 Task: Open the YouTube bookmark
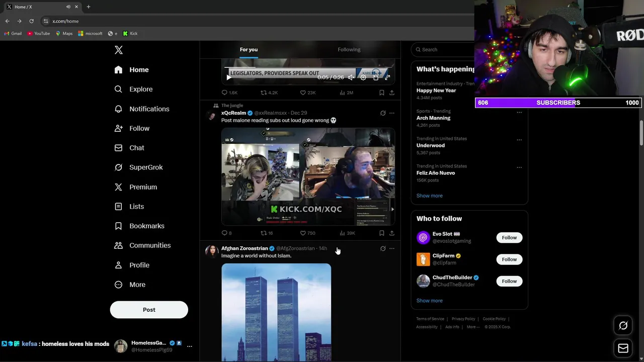(x=39, y=34)
